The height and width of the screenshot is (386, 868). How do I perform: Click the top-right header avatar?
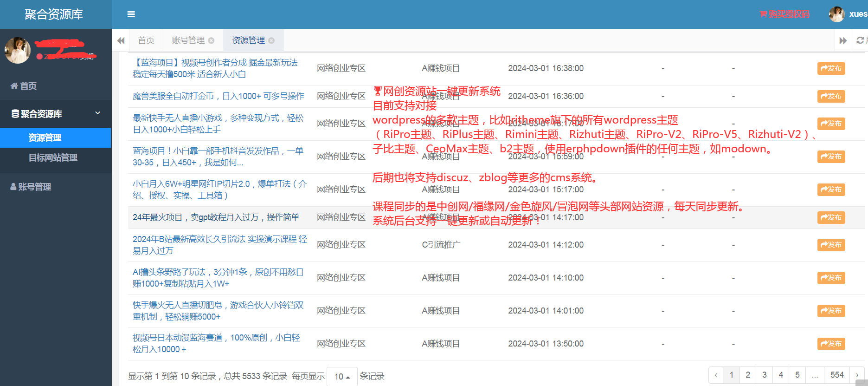click(836, 14)
